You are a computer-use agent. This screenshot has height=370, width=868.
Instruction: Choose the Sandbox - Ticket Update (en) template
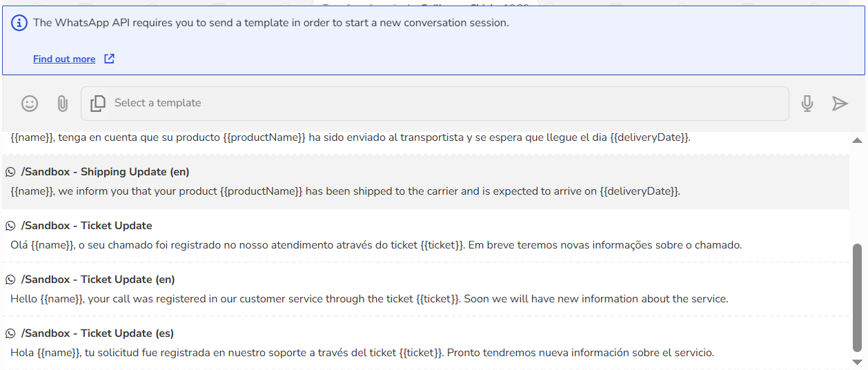point(426,289)
